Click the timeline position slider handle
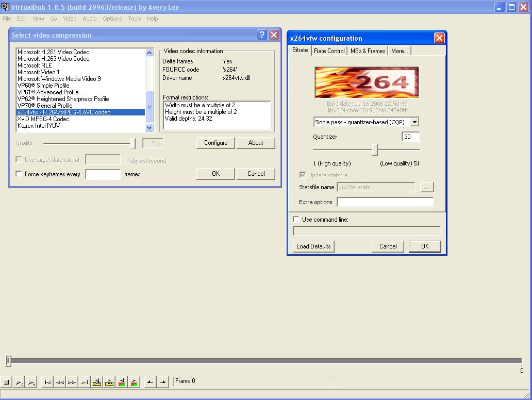Image resolution: width=532 pixels, height=400 pixels. pyautogui.click(x=8, y=361)
